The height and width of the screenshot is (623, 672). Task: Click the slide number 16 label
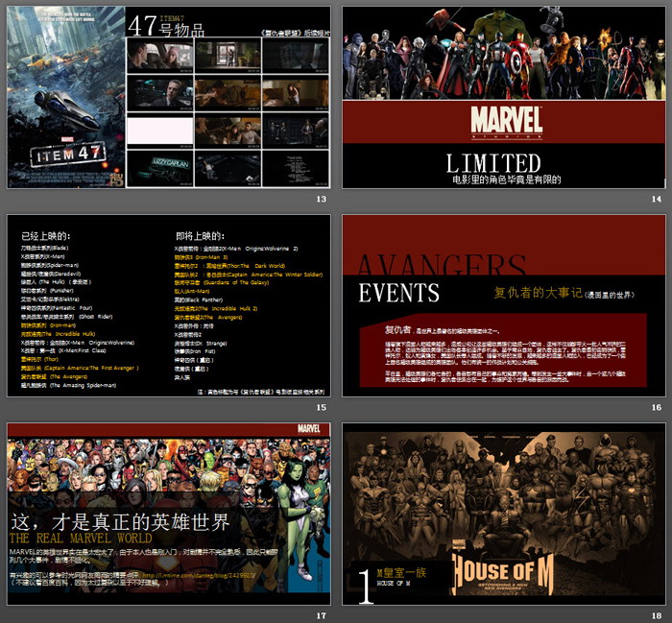click(656, 407)
